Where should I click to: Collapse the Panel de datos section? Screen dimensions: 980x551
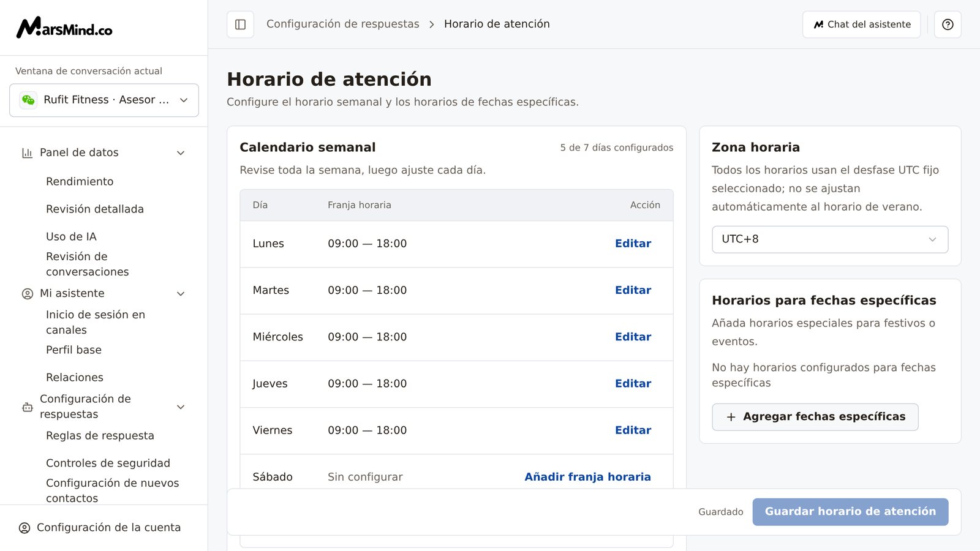point(181,153)
